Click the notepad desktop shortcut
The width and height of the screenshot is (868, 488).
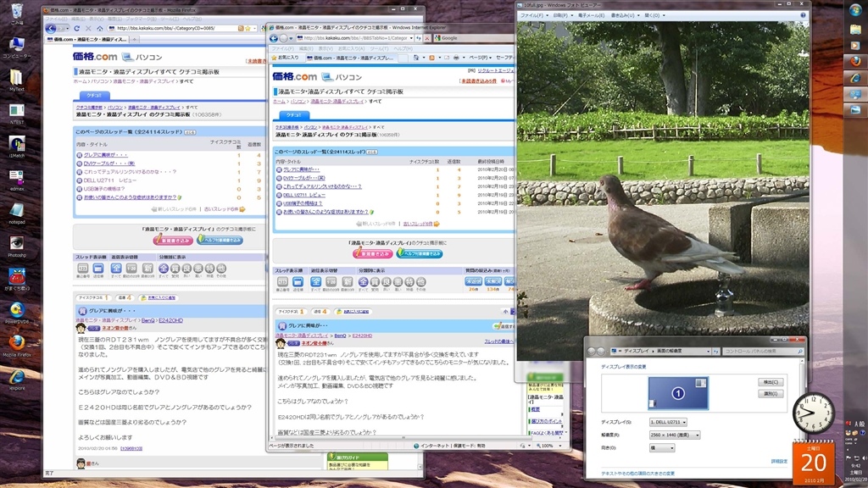click(x=16, y=210)
